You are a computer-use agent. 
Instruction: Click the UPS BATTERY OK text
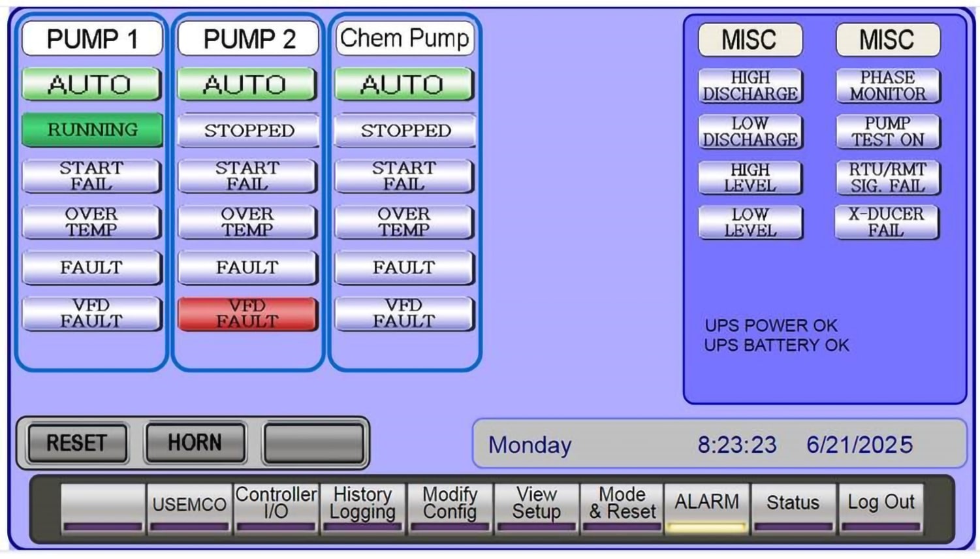(x=777, y=345)
